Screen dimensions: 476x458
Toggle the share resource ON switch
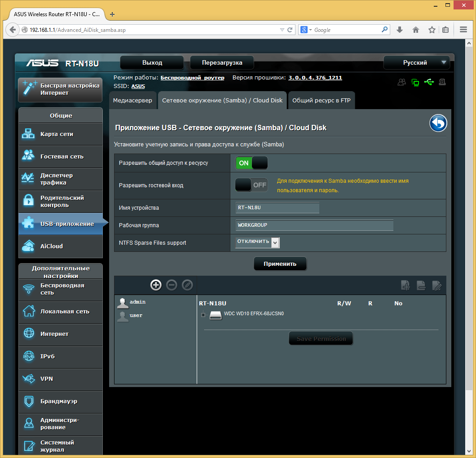[x=251, y=163]
